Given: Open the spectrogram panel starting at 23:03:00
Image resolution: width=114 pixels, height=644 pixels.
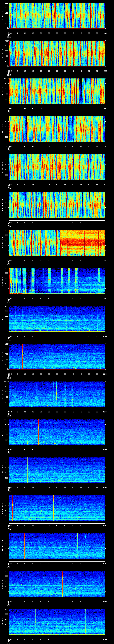Looking at the screenshot, I should pos(57,91).
